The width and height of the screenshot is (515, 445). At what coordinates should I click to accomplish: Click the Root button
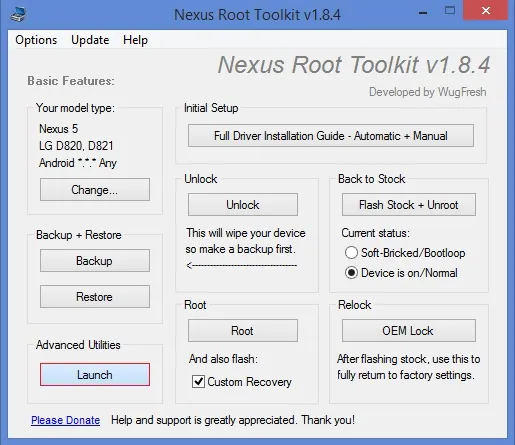tap(243, 331)
